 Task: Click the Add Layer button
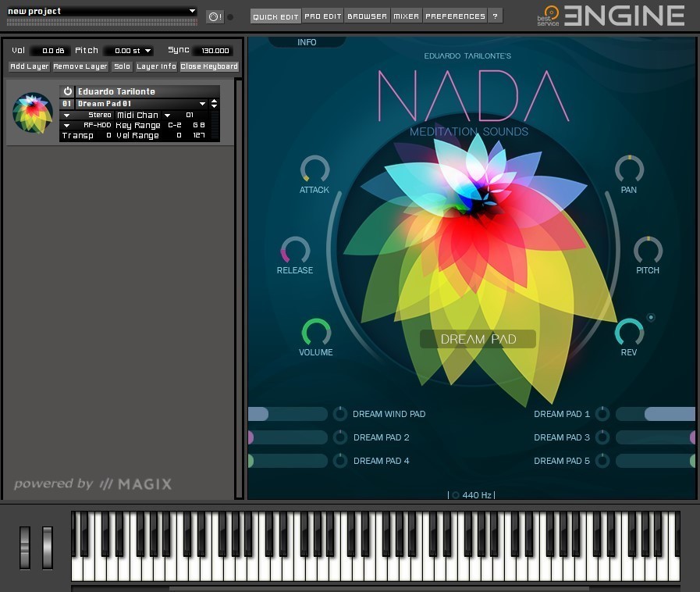coord(30,66)
